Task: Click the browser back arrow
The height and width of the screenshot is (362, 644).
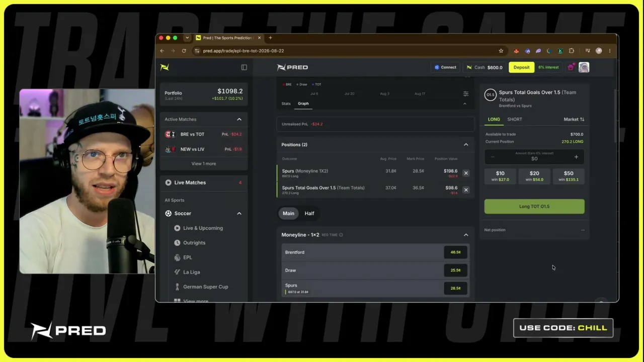Action: [x=162, y=51]
